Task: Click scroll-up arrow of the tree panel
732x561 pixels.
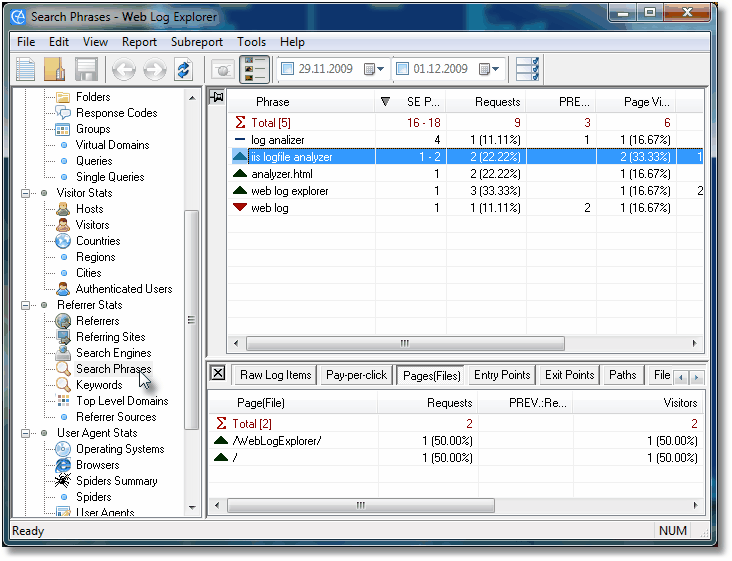Action: tap(192, 98)
